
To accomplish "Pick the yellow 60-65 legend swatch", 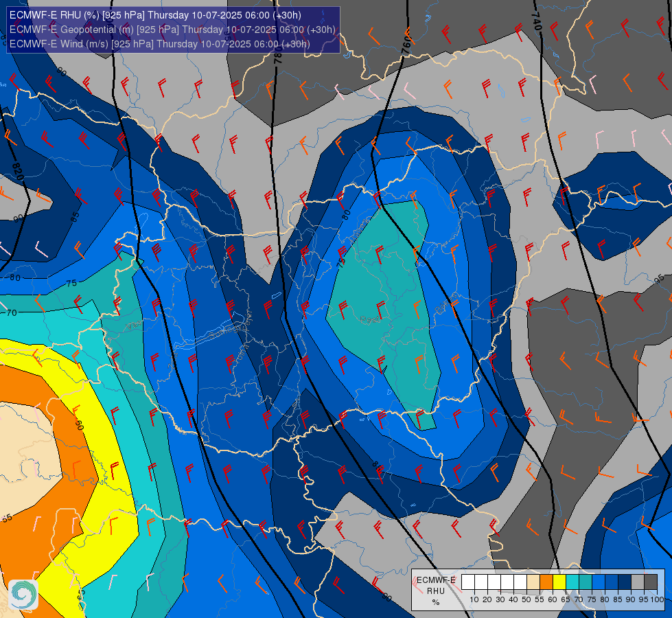I will click(559, 582).
